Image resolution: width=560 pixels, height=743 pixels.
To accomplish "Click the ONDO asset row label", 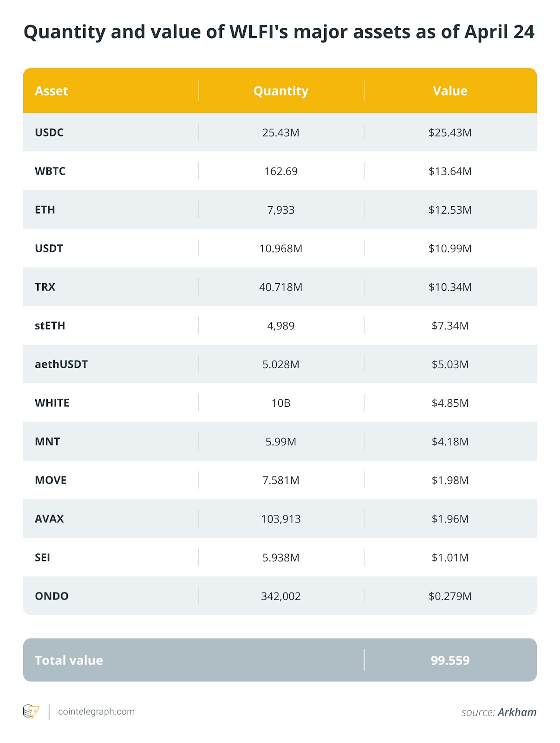I will point(52,596).
